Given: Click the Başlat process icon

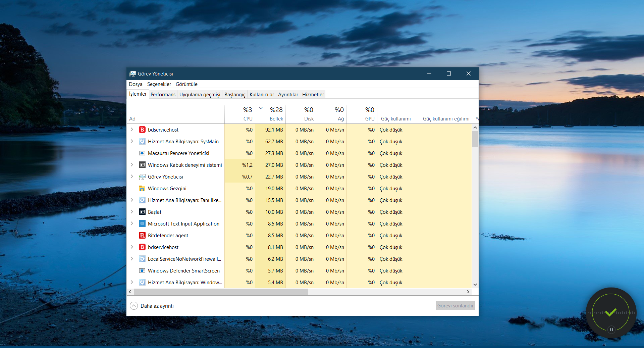Looking at the screenshot, I should point(142,212).
